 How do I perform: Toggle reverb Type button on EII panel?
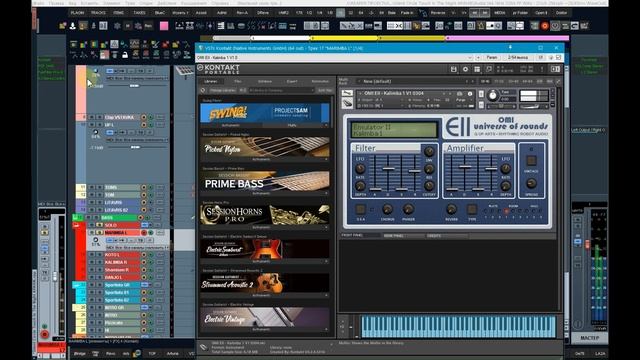click(x=472, y=209)
